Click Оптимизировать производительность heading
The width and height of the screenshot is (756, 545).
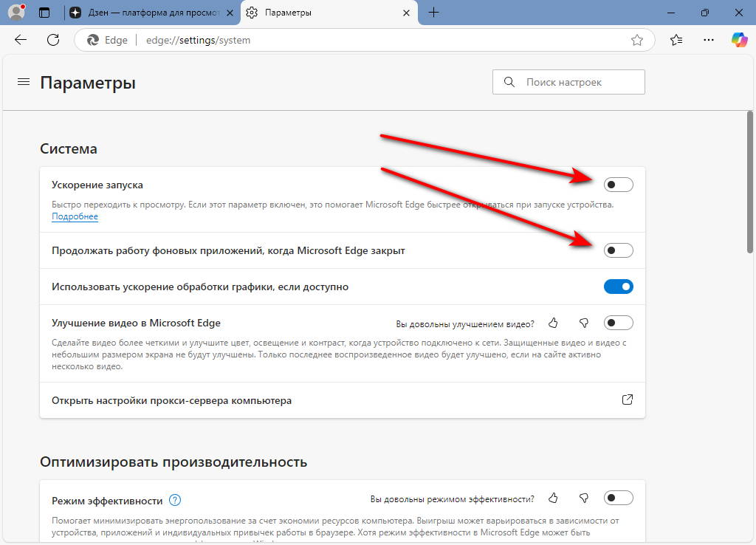173,462
